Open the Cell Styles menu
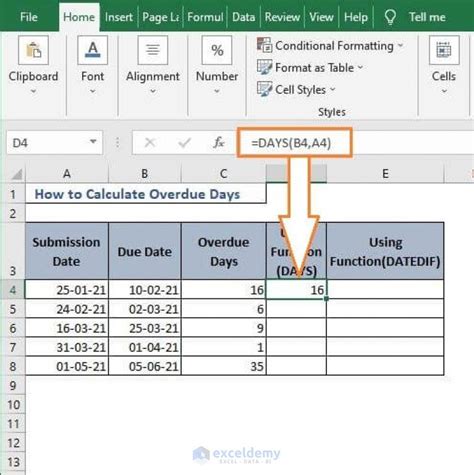474x475 pixels. 296,90
